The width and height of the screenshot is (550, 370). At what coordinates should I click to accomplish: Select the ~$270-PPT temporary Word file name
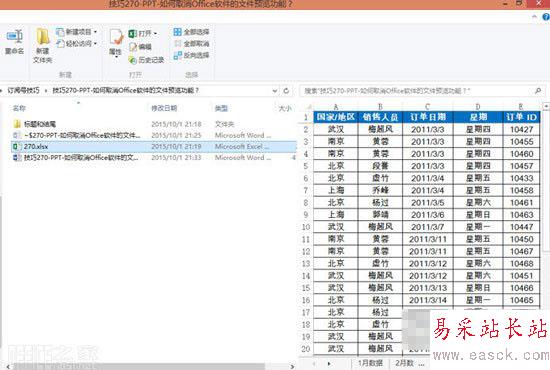point(82,135)
